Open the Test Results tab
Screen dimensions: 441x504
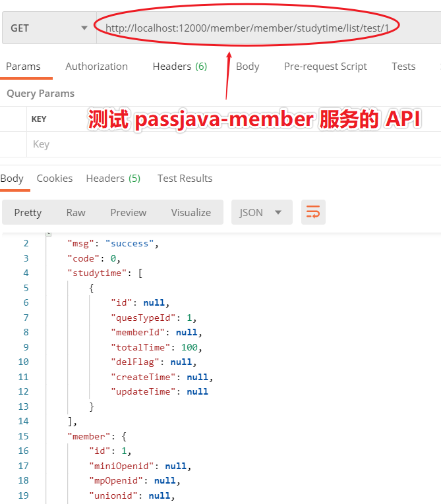(x=185, y=179)
